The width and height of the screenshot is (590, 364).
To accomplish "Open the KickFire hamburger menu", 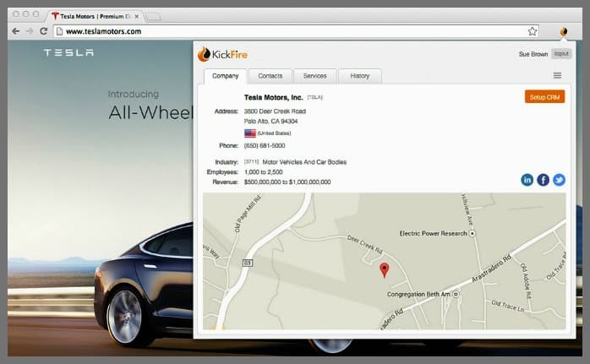I will (557, 76).
